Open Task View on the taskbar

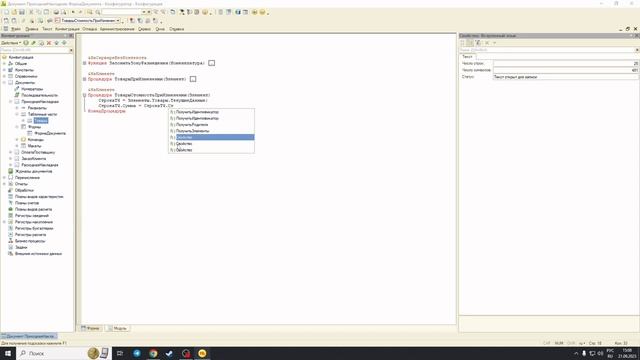120,353
